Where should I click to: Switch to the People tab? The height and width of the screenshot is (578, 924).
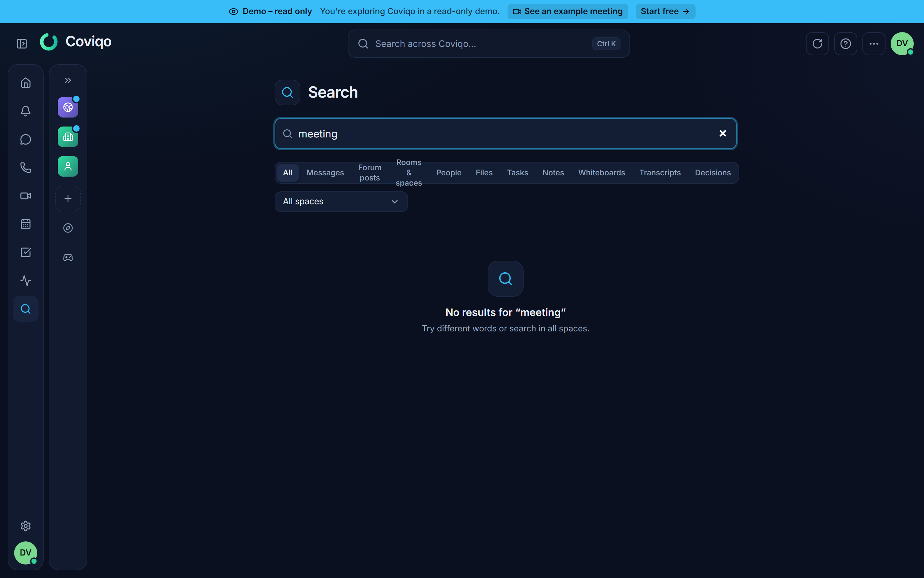(449, 173)
